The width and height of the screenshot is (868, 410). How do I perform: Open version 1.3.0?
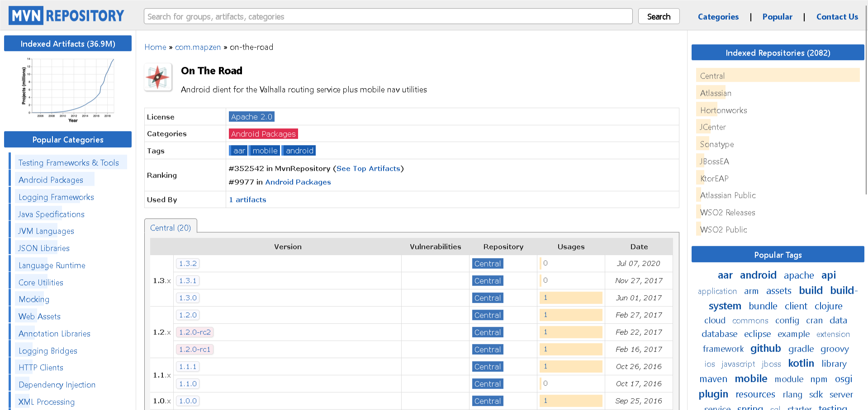click(x=188, y=298)
